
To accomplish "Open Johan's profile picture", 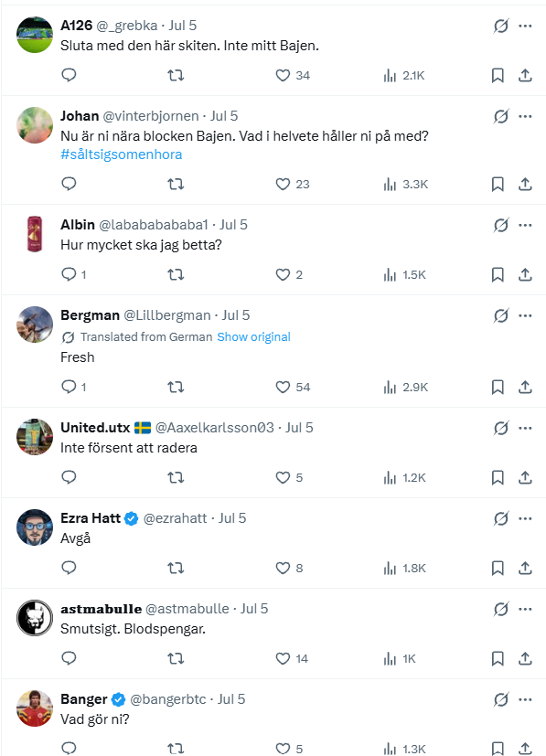I will [x=35, y=125].
